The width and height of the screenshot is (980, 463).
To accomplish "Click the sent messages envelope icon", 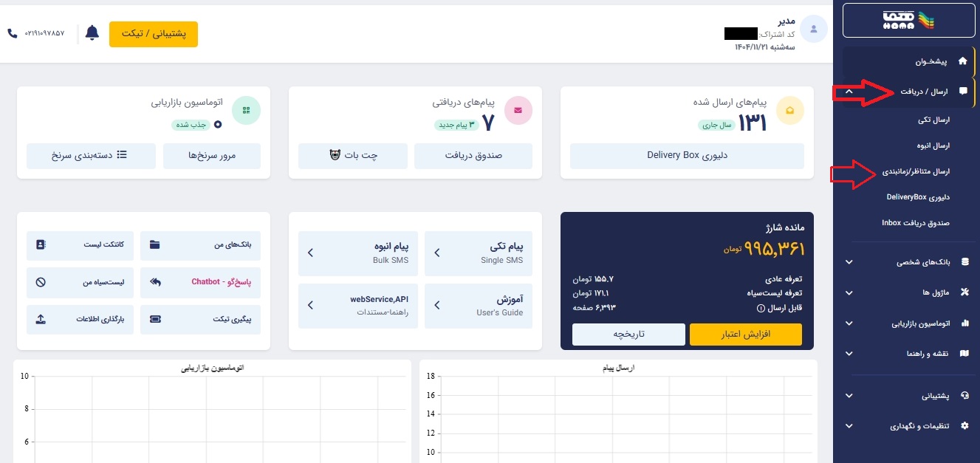I will click(x=790, y=111).
